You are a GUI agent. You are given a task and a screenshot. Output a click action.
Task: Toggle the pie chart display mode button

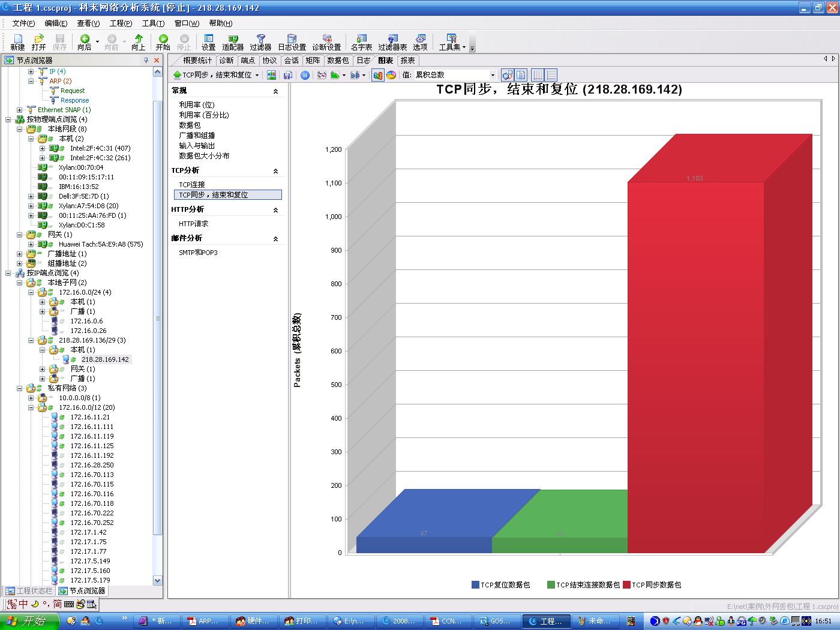click(391, 75)
